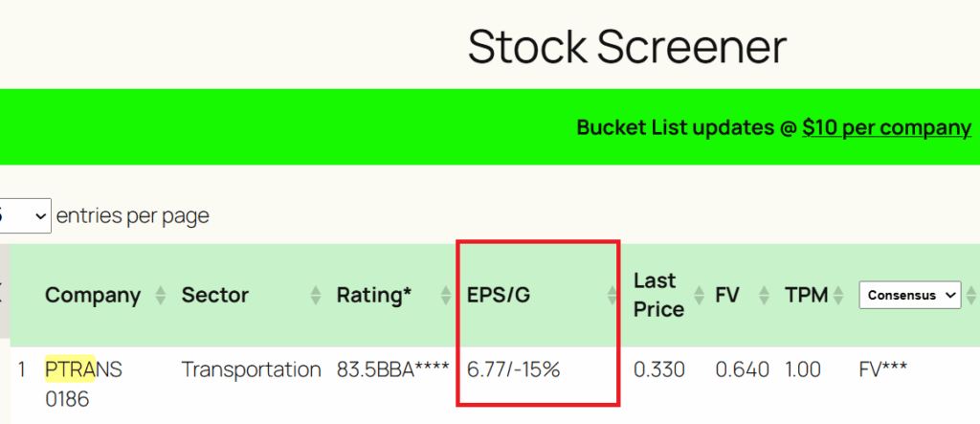Open the $10 per company link
Image resolution: width=980 pixels, height=424 pixels.
(x=886, y=127)
